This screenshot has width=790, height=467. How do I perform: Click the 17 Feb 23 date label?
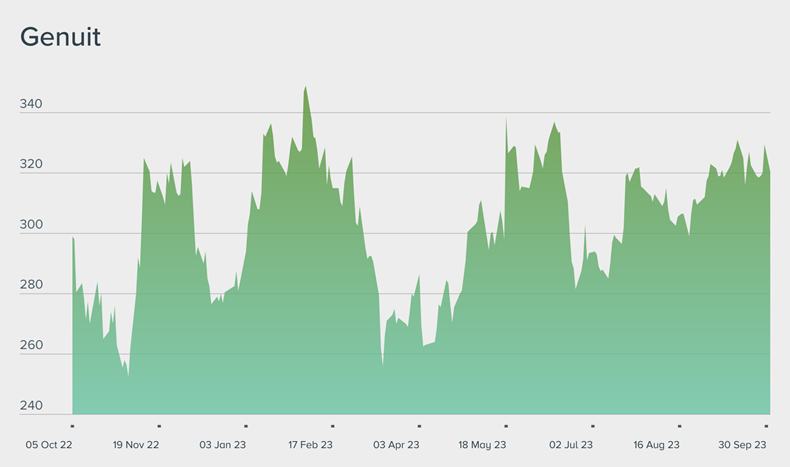[x=310, y=444]
